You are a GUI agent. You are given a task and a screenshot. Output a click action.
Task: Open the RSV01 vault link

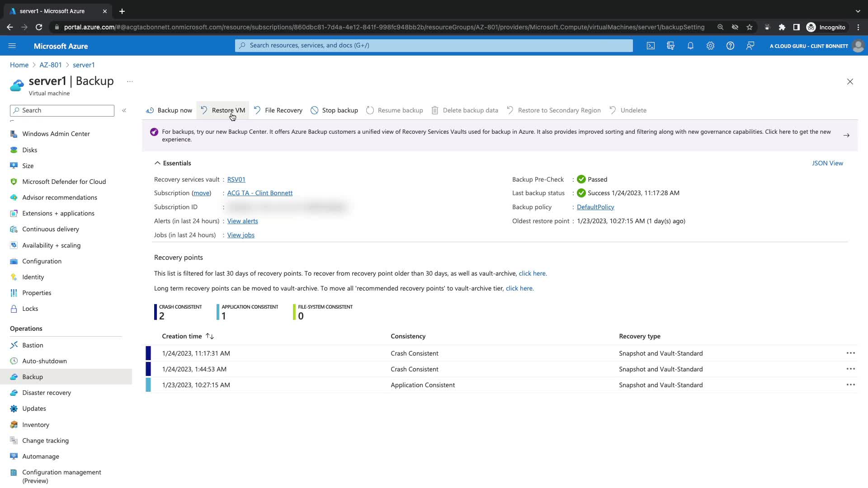point(236,179)
